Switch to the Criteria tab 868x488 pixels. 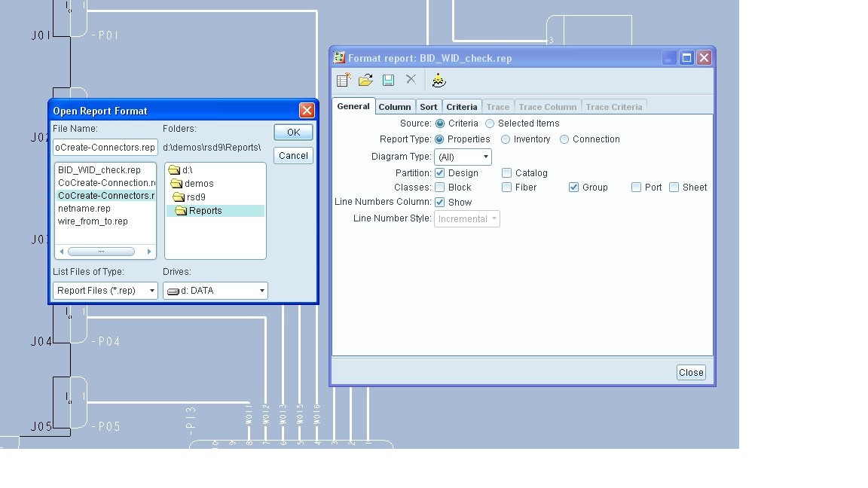coord(462,107)
